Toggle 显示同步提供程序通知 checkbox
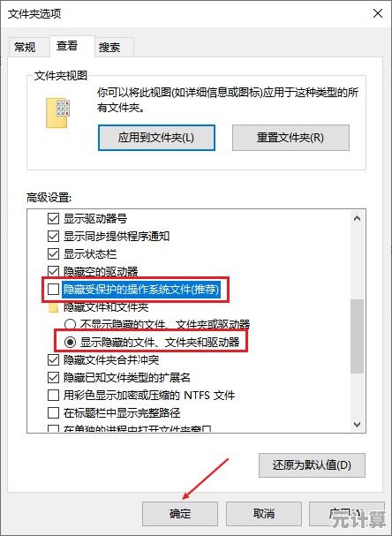 click(x=53, y=236)
